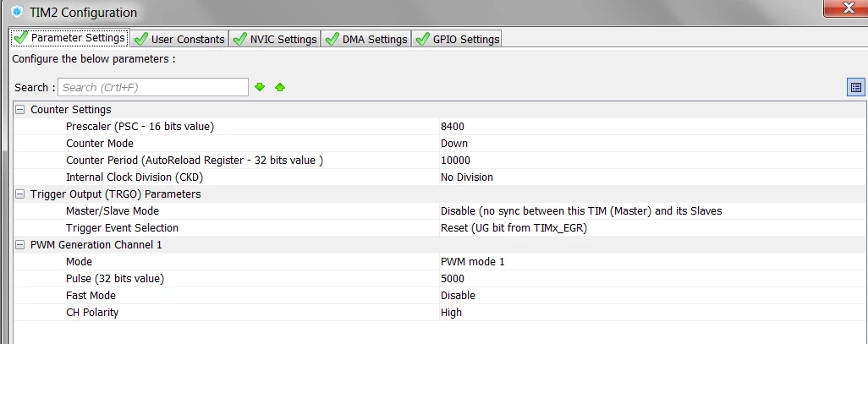The height and width of the screenshot is (420, 868).
Task: Select the Fast Mode row label
Action: click(x=91, y=296)
